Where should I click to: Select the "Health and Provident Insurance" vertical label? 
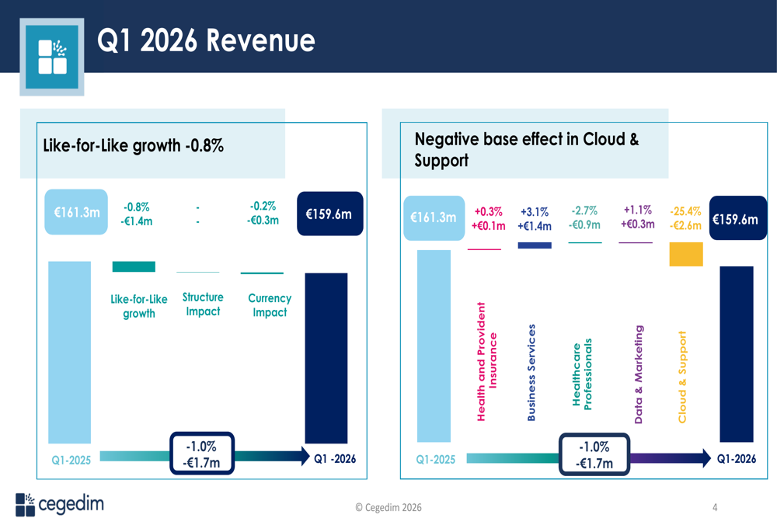tap(486, 362)
